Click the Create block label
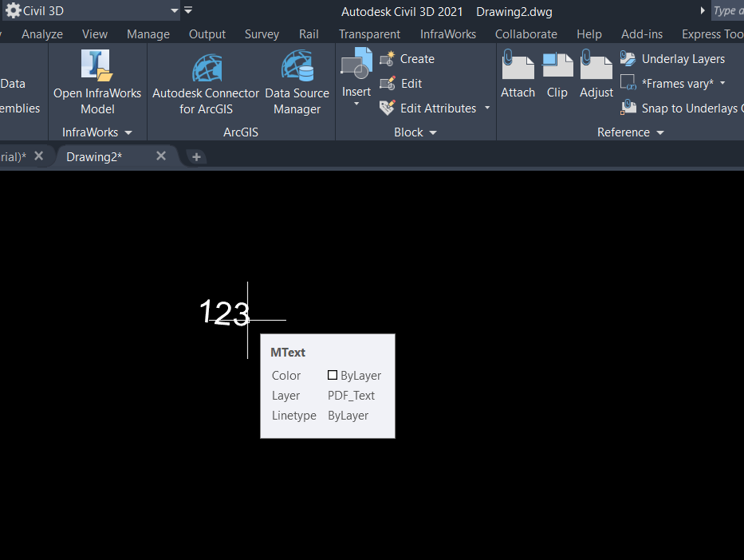 tap(417, 59)
